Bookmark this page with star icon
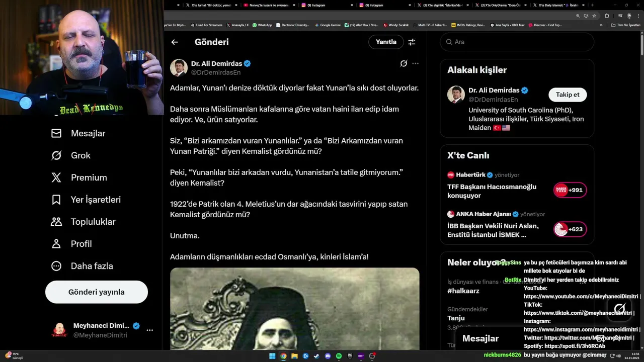 [594, 16]
